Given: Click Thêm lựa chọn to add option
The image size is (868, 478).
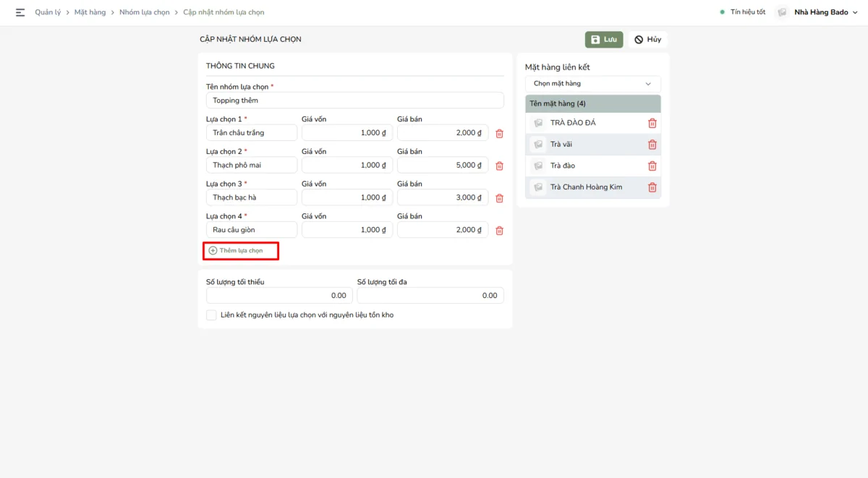Looking at the screenshot, I should pyautogui.click(x=241, y=251).
